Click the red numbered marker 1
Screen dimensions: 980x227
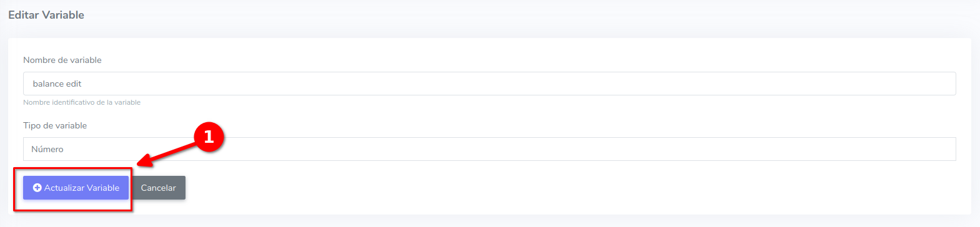[209, 137]
